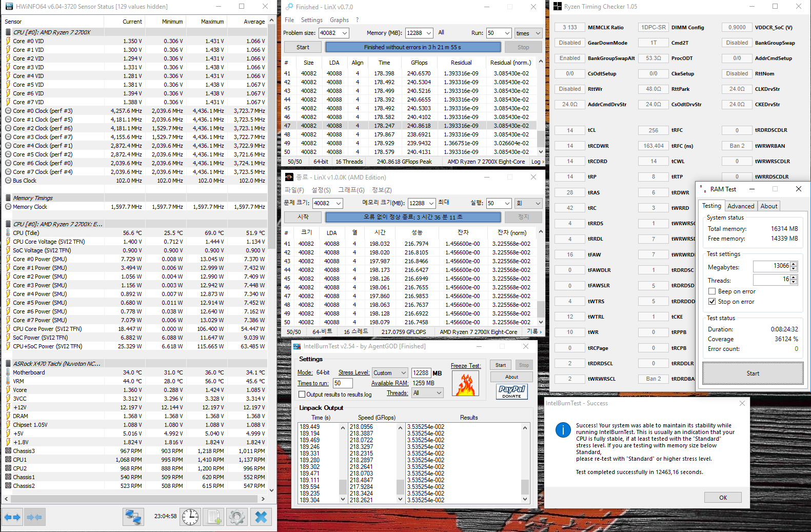This screenshot has height=532, width=811.
Task: Click fan icon on Chassis3 row
Action: click(x=8, y=451)
